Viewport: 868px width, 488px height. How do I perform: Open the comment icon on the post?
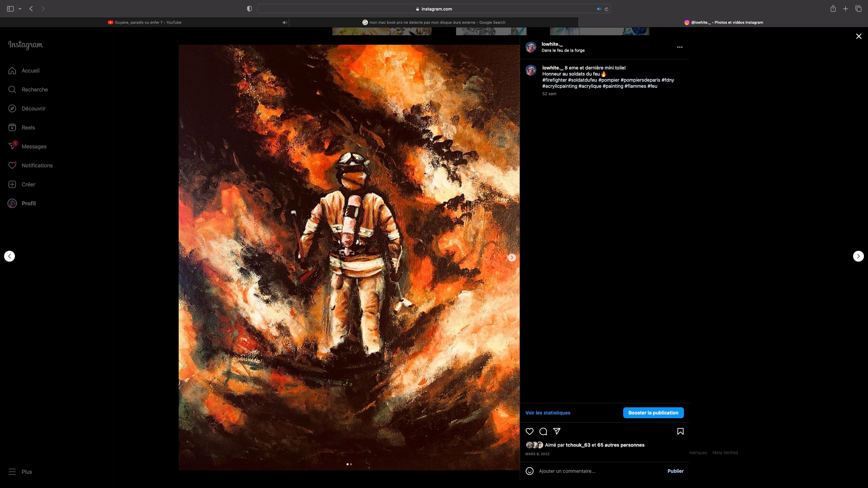543,431
